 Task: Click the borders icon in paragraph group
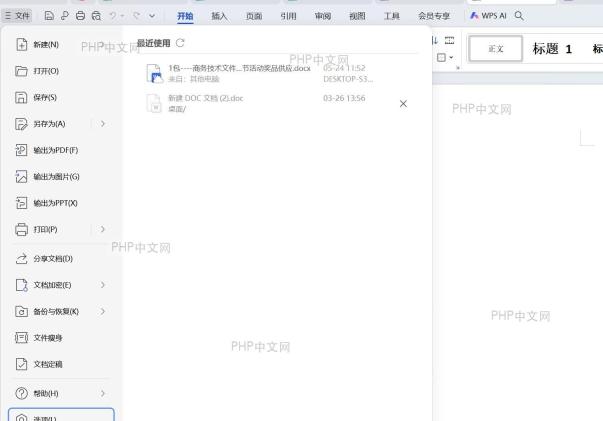pos(441,58)
